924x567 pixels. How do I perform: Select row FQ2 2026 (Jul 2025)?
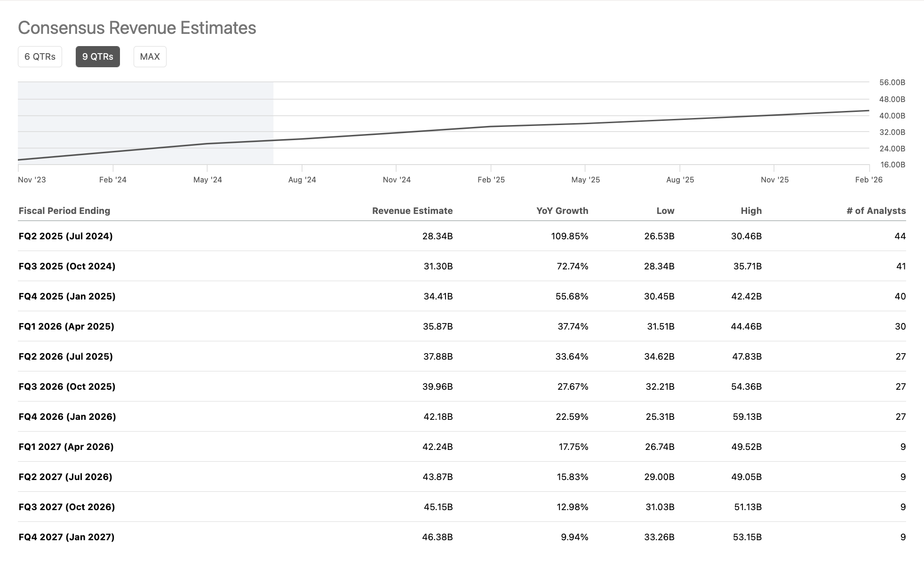click(462, 356)
